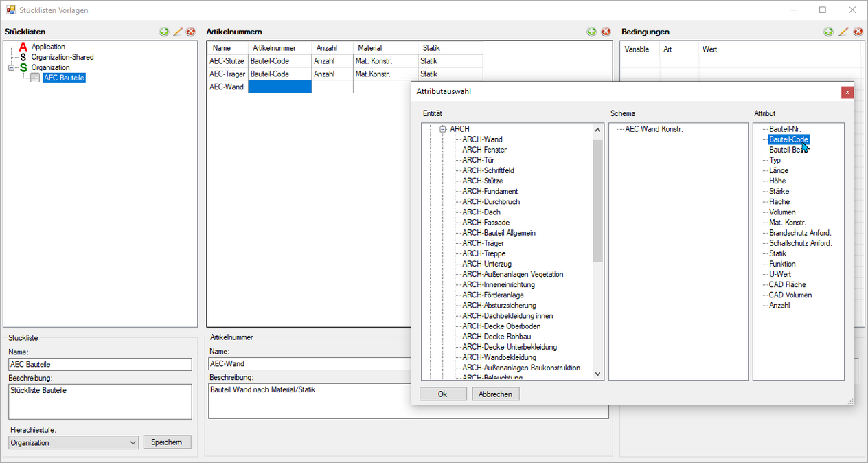Image resolution: width=868 pixels, height=463 pixels.
Task: Close the Attributauswahl dialog
Action: (847, 92)
